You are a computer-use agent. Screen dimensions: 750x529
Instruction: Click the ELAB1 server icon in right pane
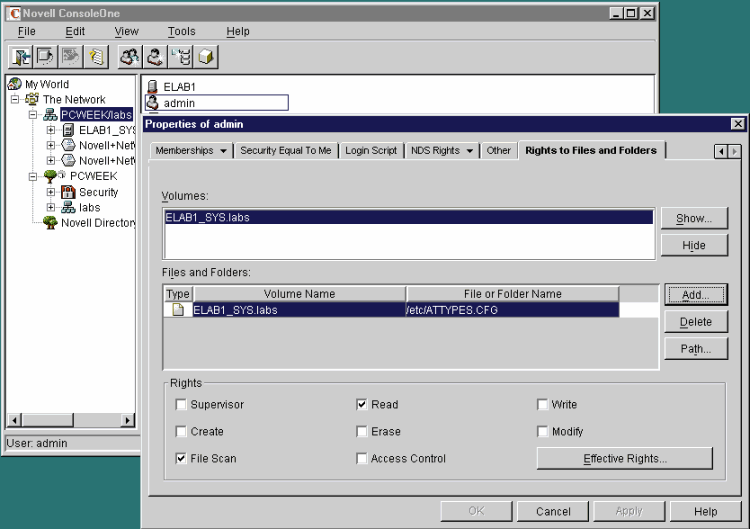(153, 87)
